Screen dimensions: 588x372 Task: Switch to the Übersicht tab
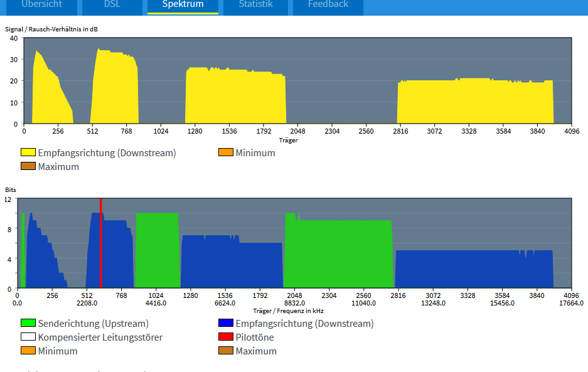pos(41,6)
